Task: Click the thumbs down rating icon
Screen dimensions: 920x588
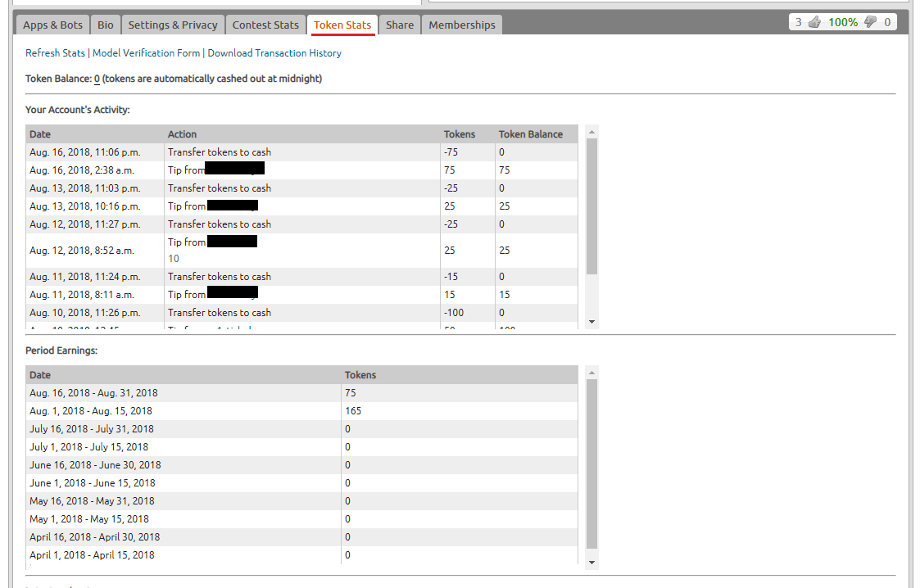Action: point(870,22)
